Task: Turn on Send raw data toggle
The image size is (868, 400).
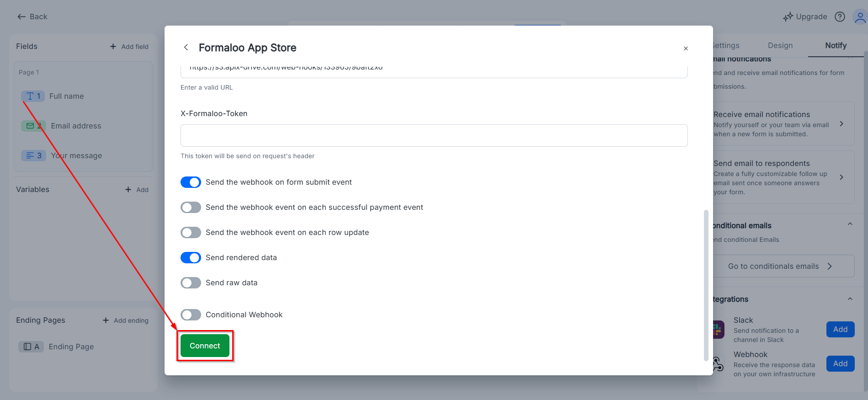Action: coord(191,283)
